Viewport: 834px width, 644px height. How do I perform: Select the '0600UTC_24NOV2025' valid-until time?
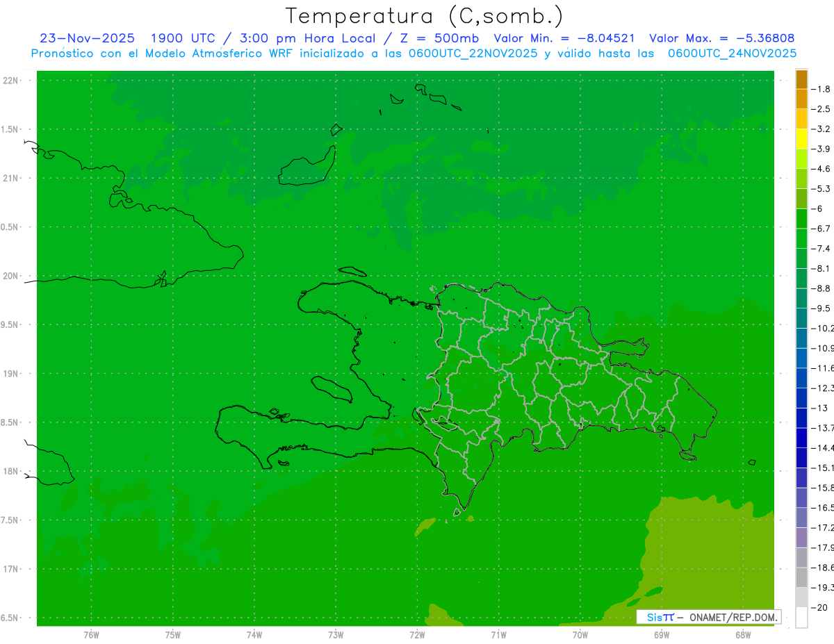point(732,53)
